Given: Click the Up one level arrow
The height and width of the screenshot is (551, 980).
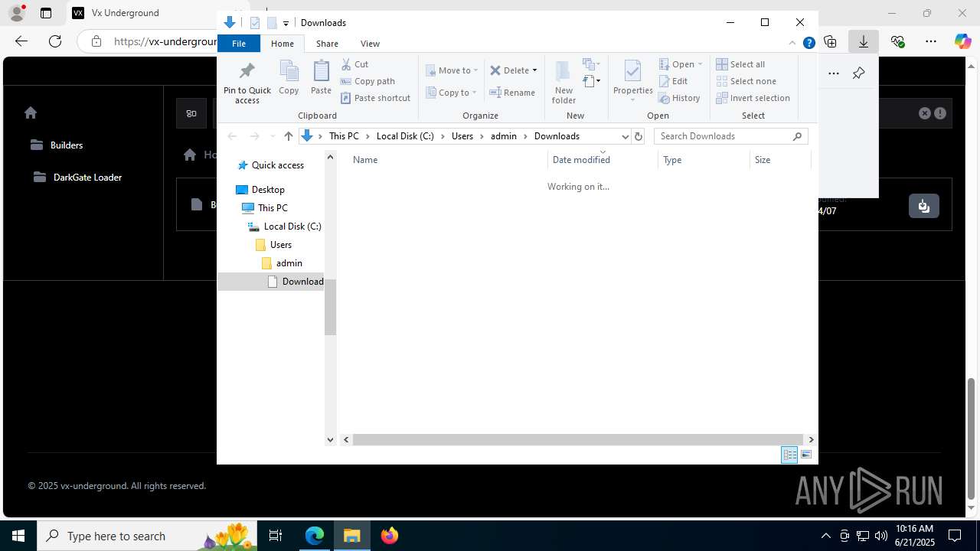Looking at the screenshot, I should [x=289, y=136].
